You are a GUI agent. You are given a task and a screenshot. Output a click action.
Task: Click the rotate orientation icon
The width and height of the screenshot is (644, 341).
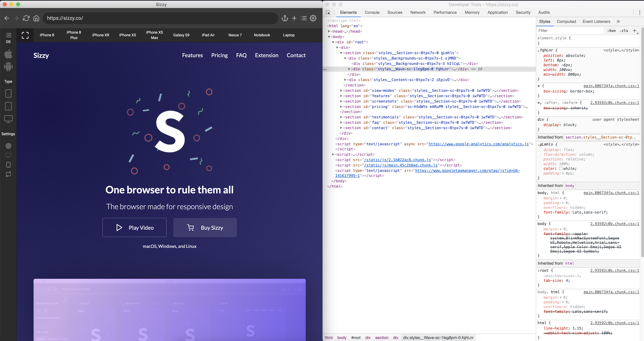(x=8, y=174)
